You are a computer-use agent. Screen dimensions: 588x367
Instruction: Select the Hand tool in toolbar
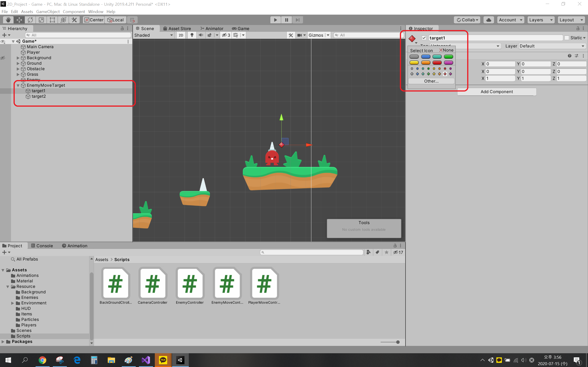(x=8, y=20)
